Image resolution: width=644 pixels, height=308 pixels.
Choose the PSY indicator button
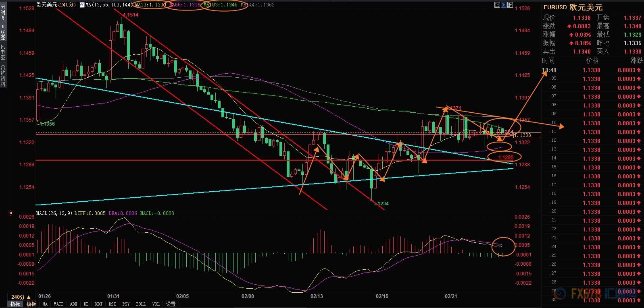[126, 304]
